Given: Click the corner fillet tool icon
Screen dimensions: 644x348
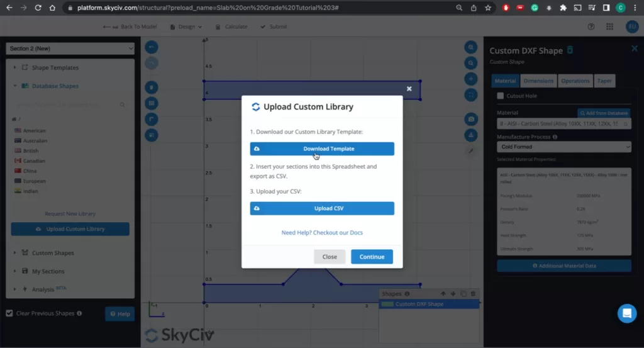Looking at the screenshot, I should (x=152, y=119).
